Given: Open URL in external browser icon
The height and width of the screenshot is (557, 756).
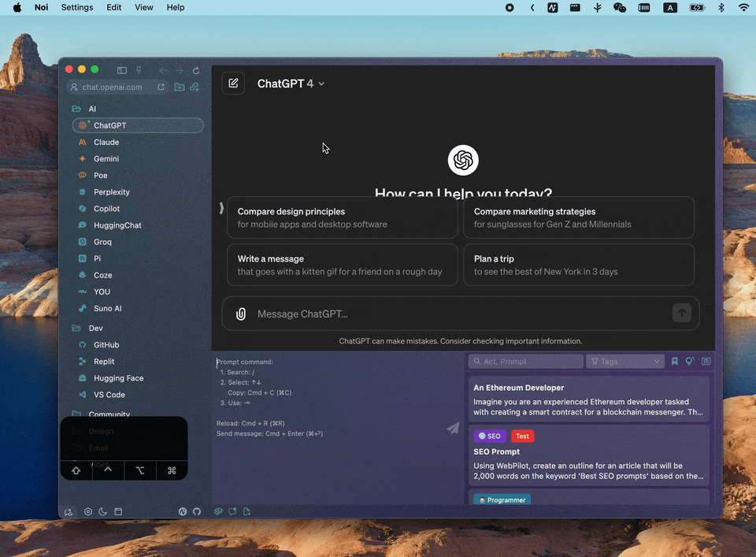Looking at the screenshot, I should [x=161, y=87].
